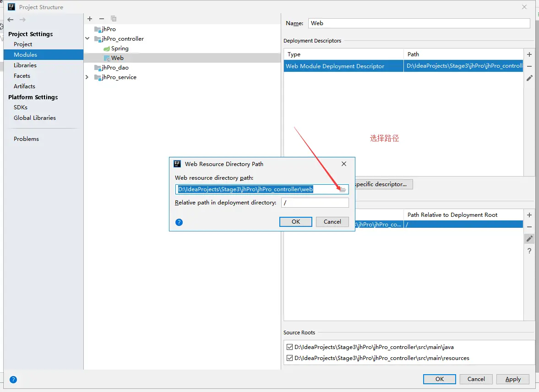Image resolution: width=539 pixels, height=392 pixels.
Task: Click the copy module icon
Action: pyautogui.click(x=114, y=19)
